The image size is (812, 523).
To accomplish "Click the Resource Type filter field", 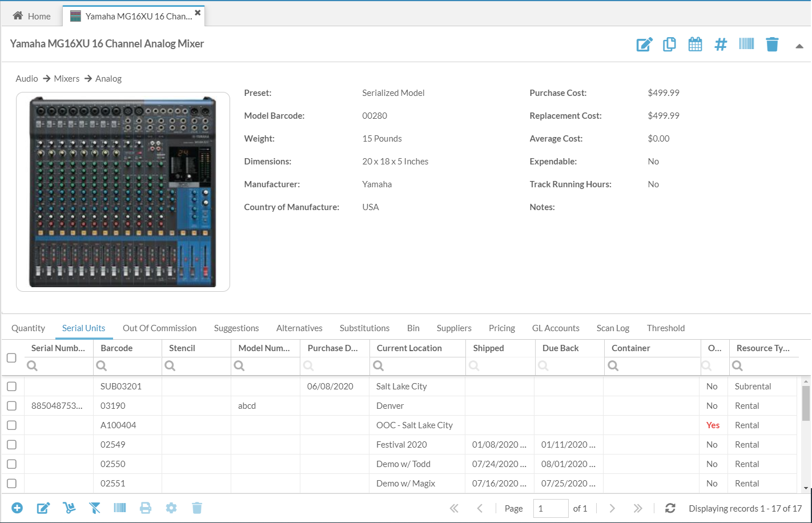I will click(x=763, y=366).
